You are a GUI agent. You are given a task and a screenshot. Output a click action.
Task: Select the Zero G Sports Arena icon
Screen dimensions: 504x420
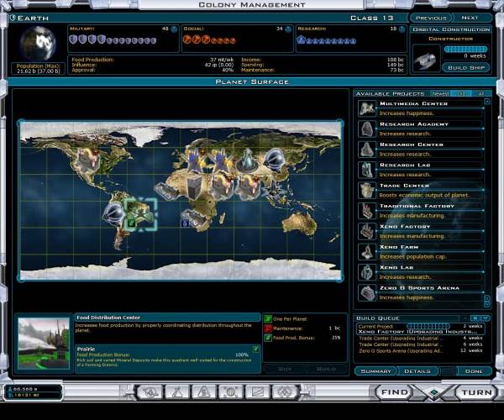367,293
